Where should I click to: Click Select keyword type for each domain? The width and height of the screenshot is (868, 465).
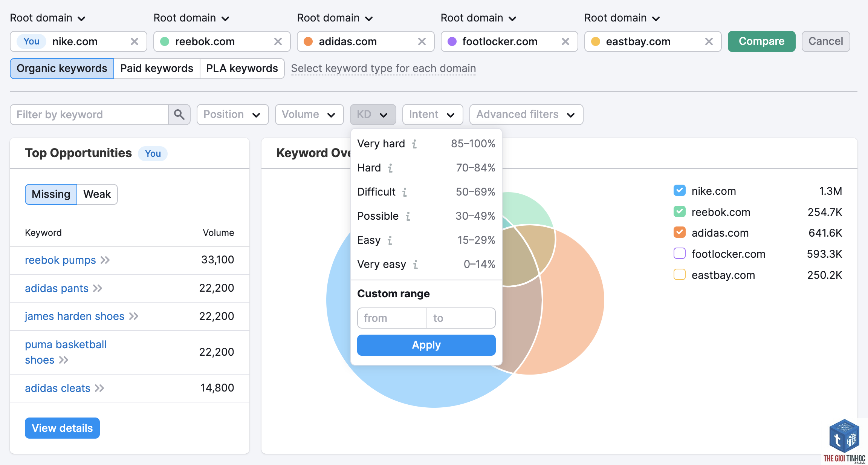tap(384, 69)
